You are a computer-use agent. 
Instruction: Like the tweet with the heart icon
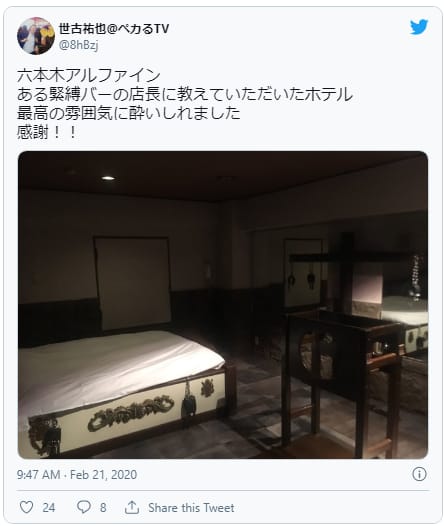pos(26,507)
